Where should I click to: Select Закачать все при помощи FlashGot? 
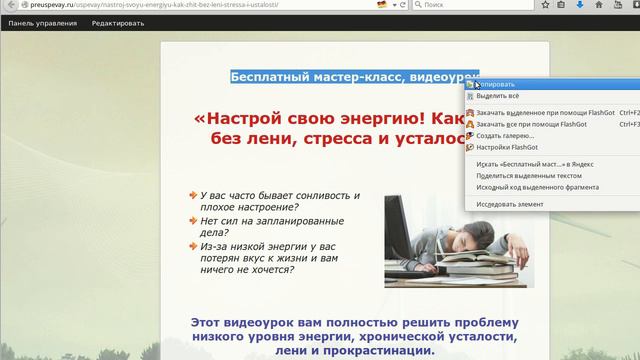point(553,124)
